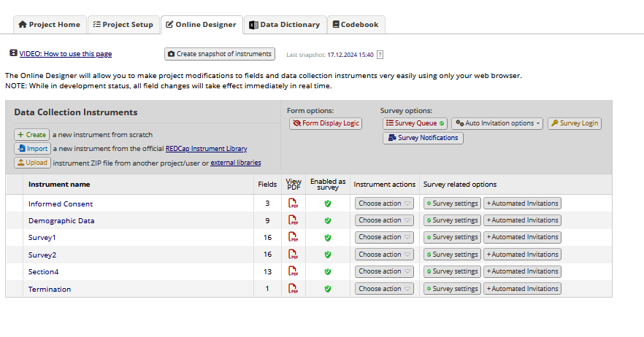Click PDF icon in Survey2 row
This screenshot has width=644, height=337.
coord(294,255)
